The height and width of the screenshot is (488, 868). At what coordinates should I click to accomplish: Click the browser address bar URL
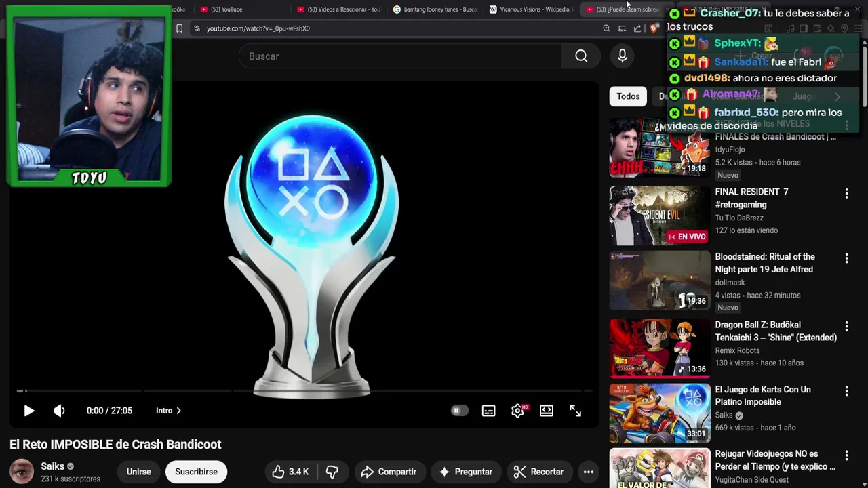258,28
